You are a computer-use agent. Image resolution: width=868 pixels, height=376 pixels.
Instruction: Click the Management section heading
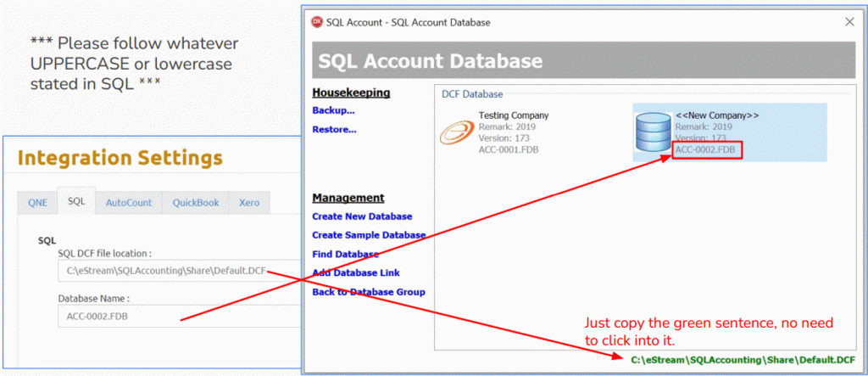point(348,198)
